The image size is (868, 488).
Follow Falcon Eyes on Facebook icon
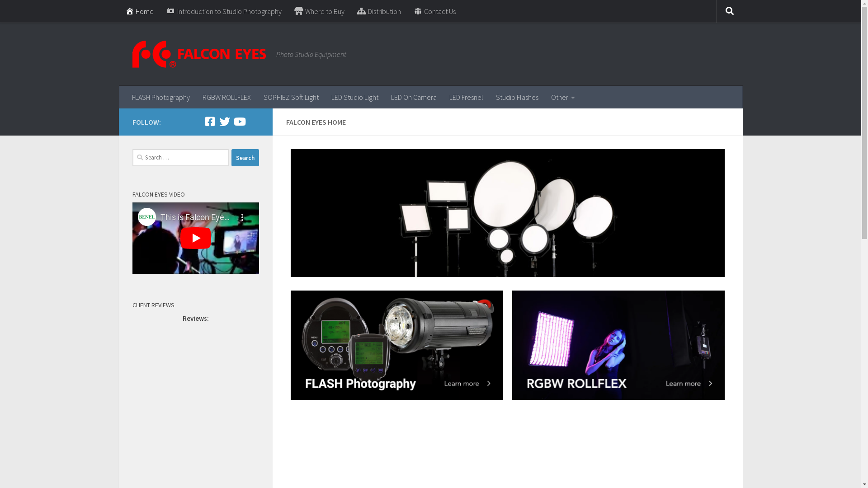tap(210, 122)
